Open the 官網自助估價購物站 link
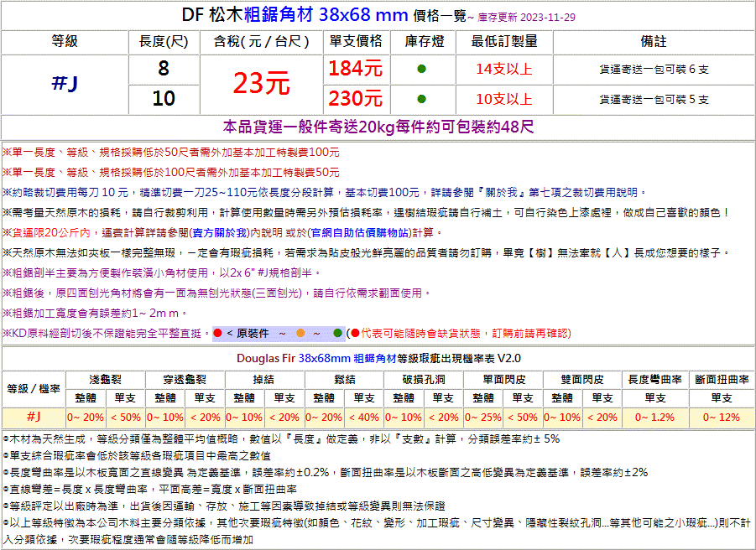This screenshot has width=756, height=550. 359,233
